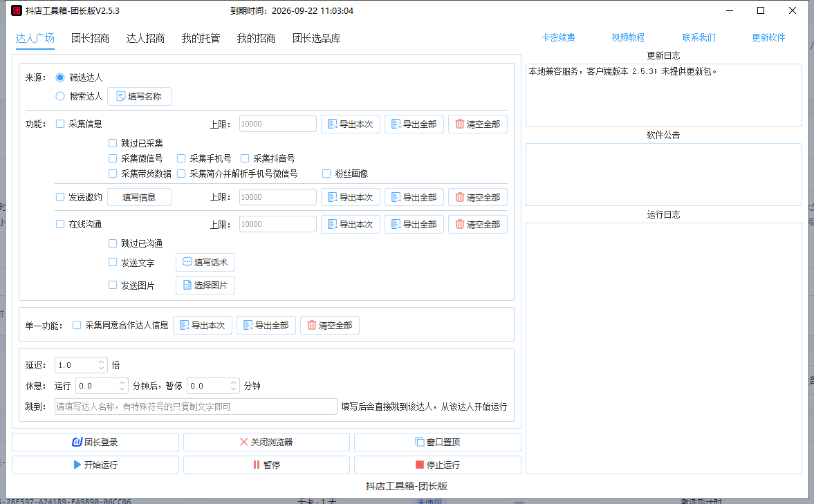Switch to 我的招商 tab
Image resolution: width=814 pixels, height=504 pixels.
click(x=257, y=38)
